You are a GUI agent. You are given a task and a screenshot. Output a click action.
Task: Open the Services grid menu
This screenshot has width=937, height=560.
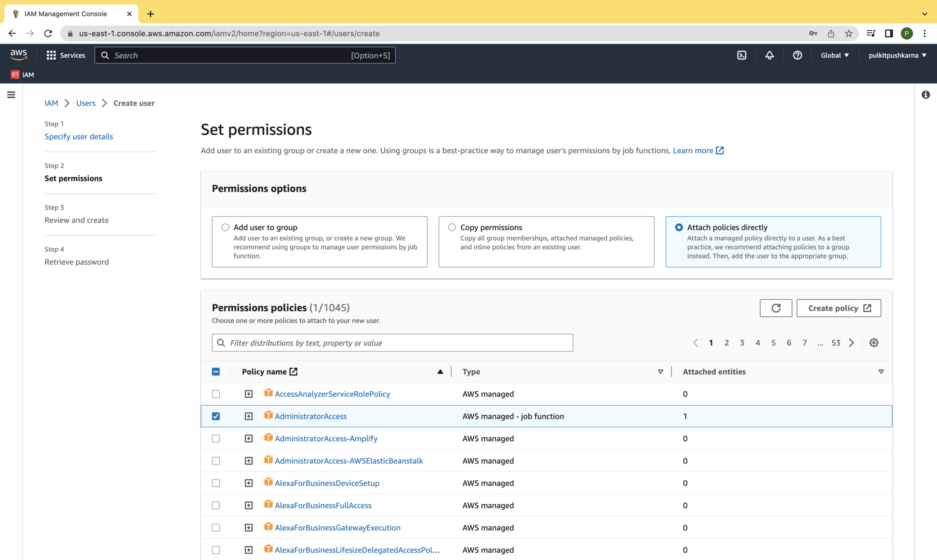(66, 55)
